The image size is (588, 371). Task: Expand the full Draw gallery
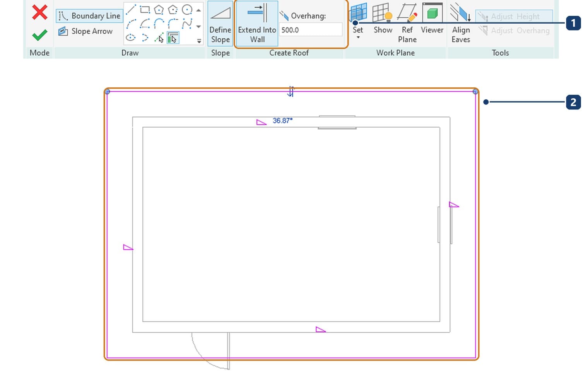pos(199,41)
